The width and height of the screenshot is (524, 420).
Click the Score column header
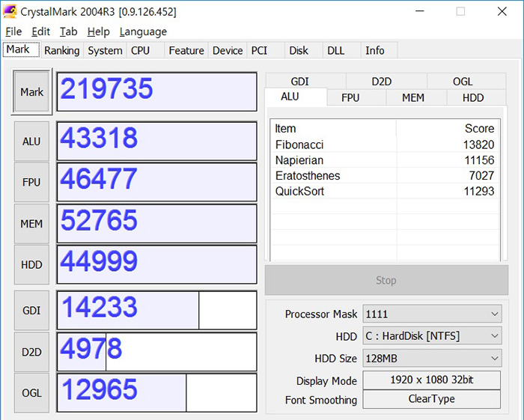tap(448, 128)
